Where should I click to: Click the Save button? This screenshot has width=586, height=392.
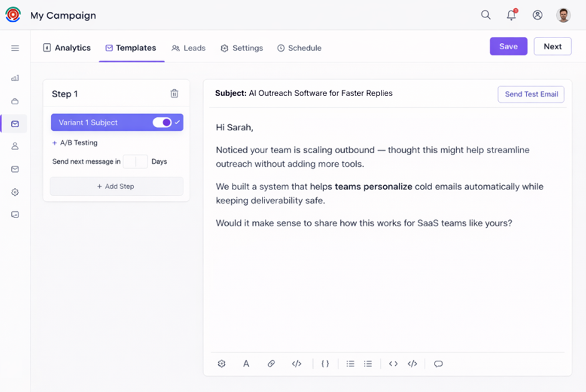[x=508, y=47]
